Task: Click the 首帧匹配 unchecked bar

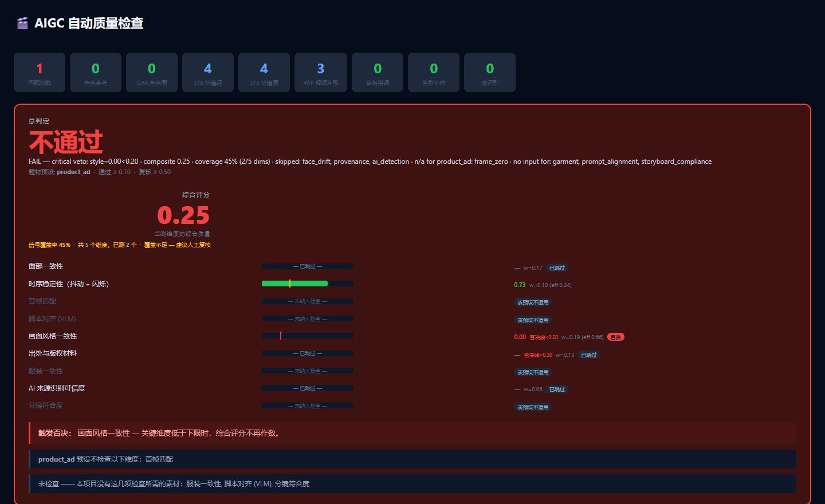Action: pyautogui.click(x=308, y=301)
